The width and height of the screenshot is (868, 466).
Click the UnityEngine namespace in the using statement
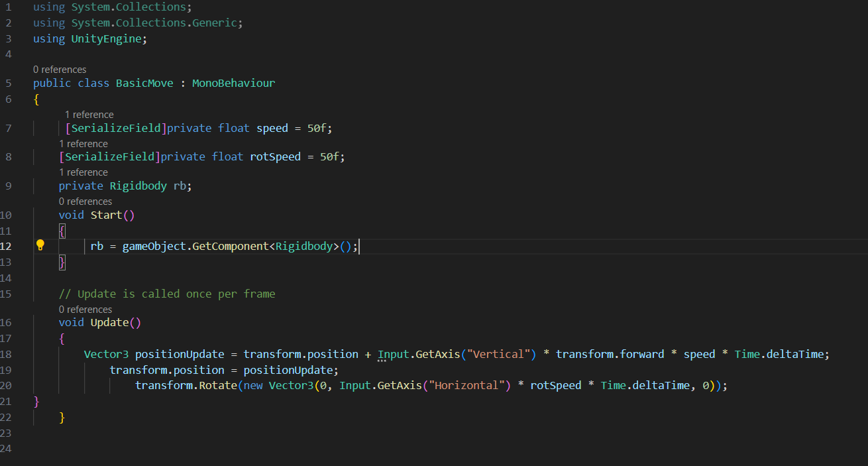(x=106, y=38)
